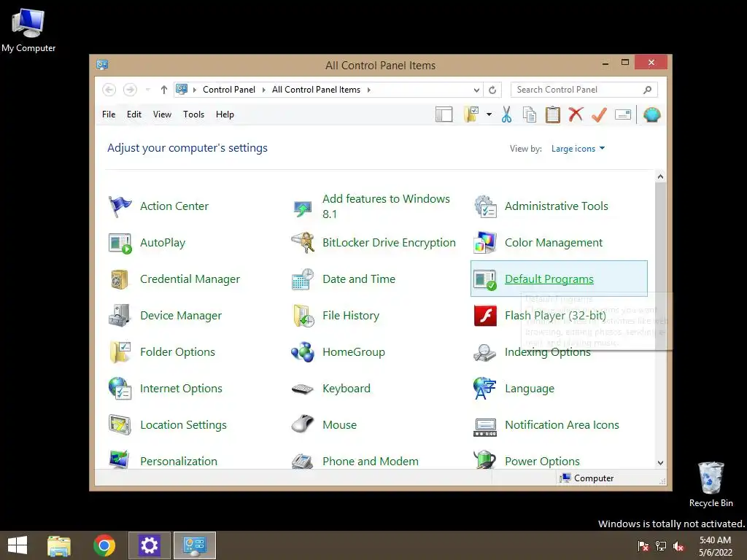Open the Language icon
Screen dimensions: 747x560
[x=485, y=389]
